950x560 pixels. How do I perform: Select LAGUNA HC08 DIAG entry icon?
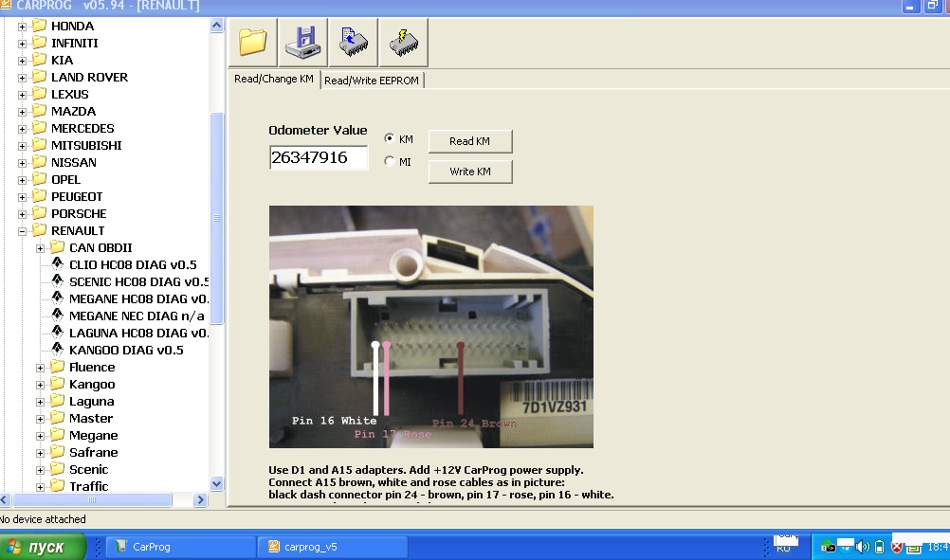[x=58, y=332]
